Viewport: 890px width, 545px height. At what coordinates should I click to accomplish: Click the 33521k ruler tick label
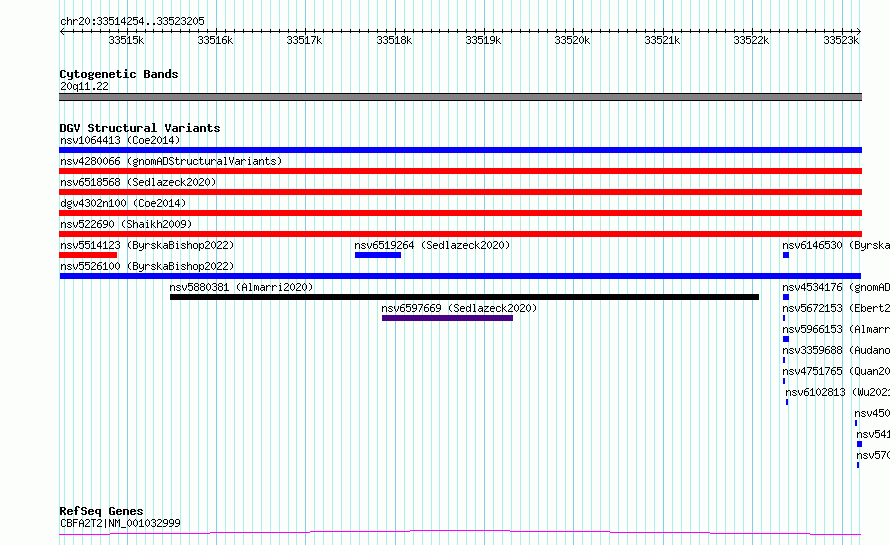pos(662,40)
